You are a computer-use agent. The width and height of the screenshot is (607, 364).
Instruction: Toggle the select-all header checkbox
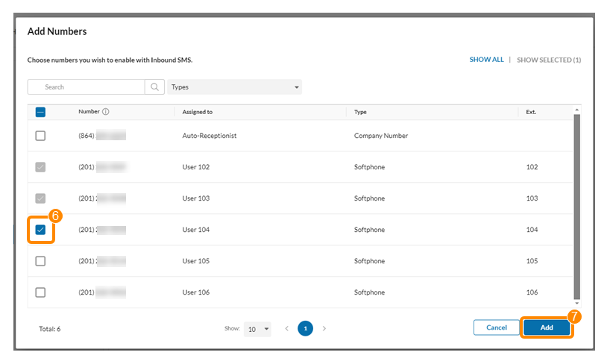coord(40,112)
